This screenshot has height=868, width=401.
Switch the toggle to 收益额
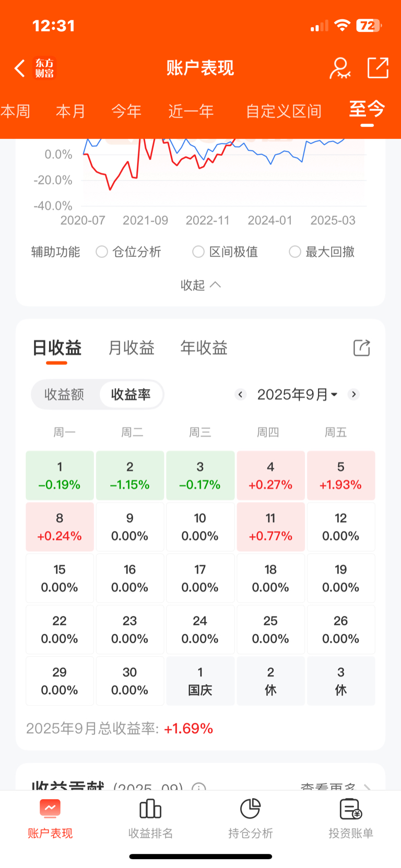coord(64,395)
